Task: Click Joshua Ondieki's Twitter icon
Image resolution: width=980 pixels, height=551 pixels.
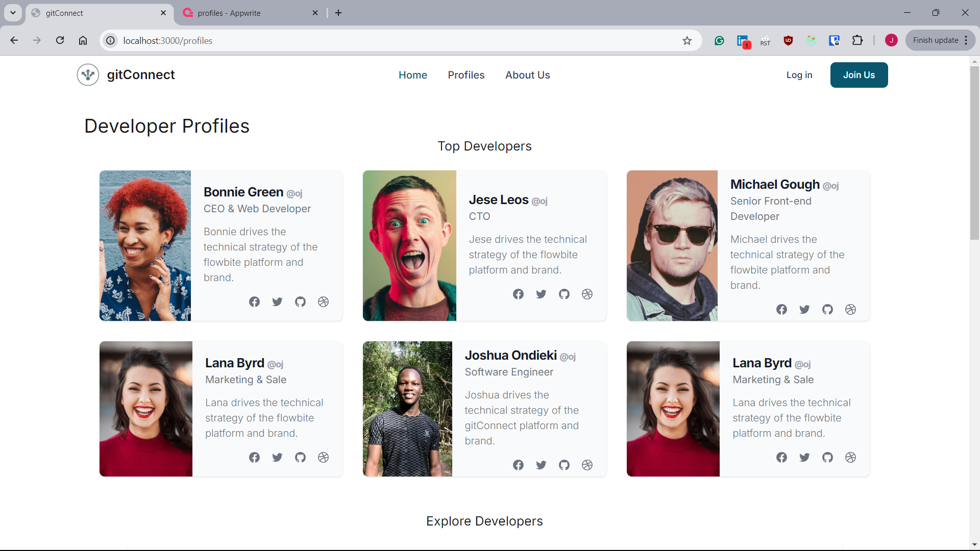Action: click(x=541, y=464)
